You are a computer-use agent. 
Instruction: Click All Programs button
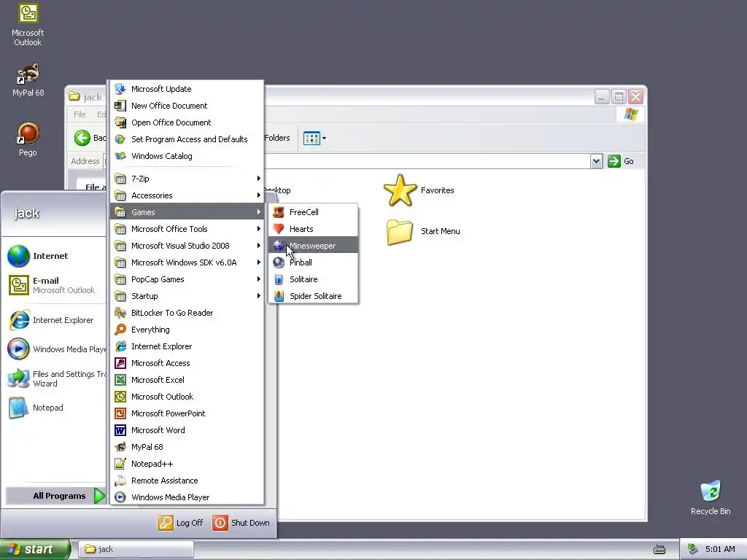[55, 496]
